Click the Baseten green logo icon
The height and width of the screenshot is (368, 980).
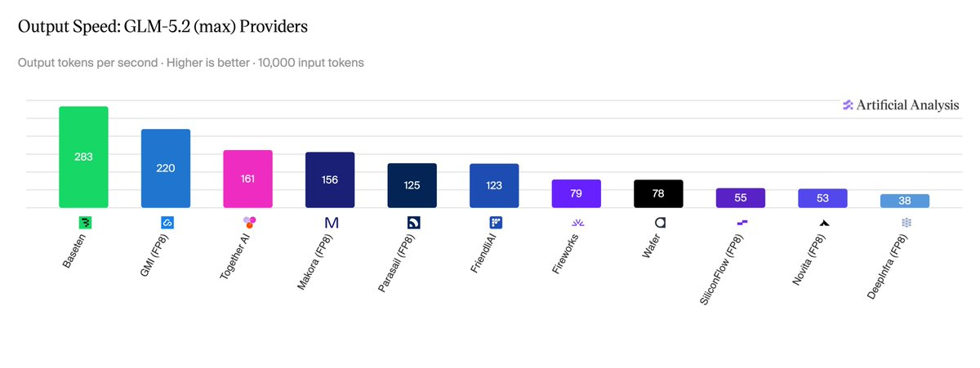[x=84, y=222]
